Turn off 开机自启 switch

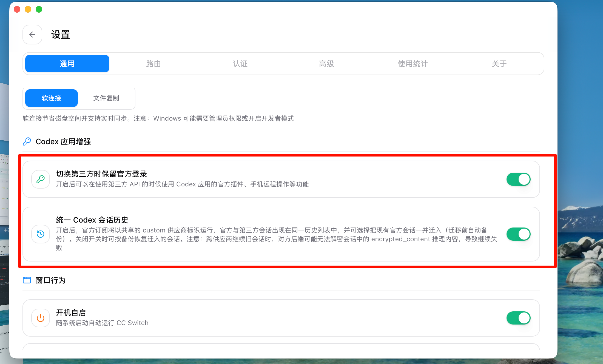coord(518,318)
